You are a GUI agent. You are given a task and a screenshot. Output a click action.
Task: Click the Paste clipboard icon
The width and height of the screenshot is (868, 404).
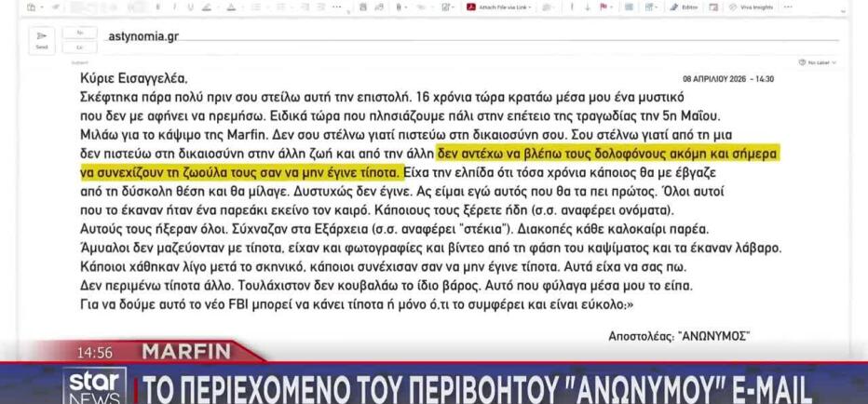pos(32,7)
